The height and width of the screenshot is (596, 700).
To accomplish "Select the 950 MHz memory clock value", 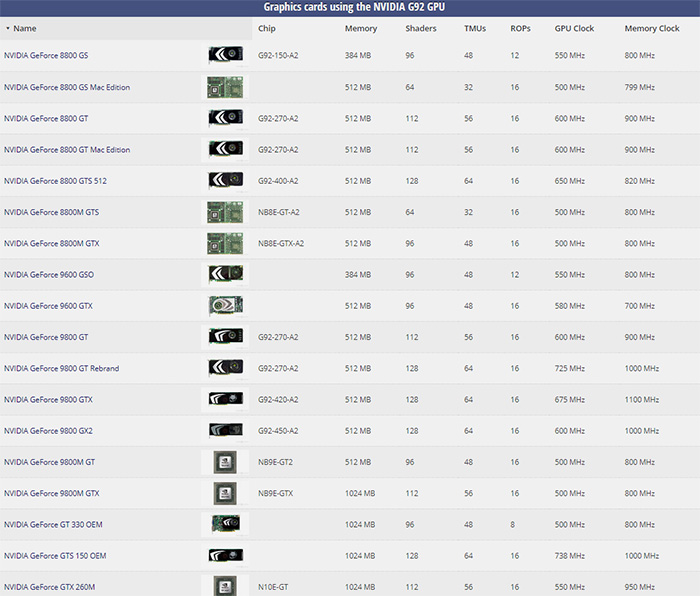I will click(x=640, y=587).
